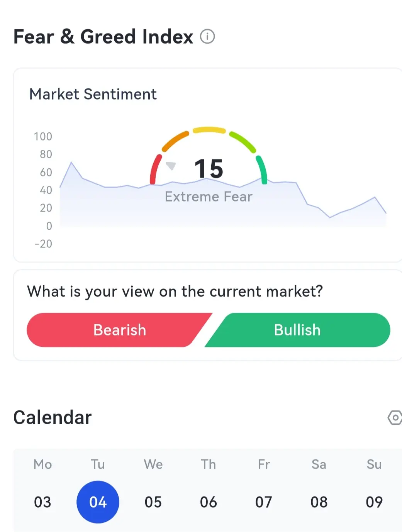The width and height of the screenshot is (402, 532).
Task: Click the light green gauge segment
Action: tap(243, 142)
